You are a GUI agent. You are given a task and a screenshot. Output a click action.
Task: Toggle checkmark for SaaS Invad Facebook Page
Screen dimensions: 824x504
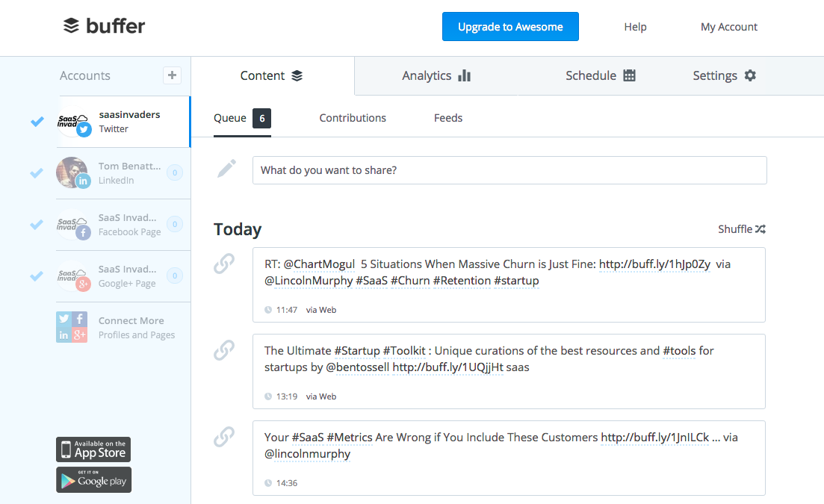[x=37, y=225]
